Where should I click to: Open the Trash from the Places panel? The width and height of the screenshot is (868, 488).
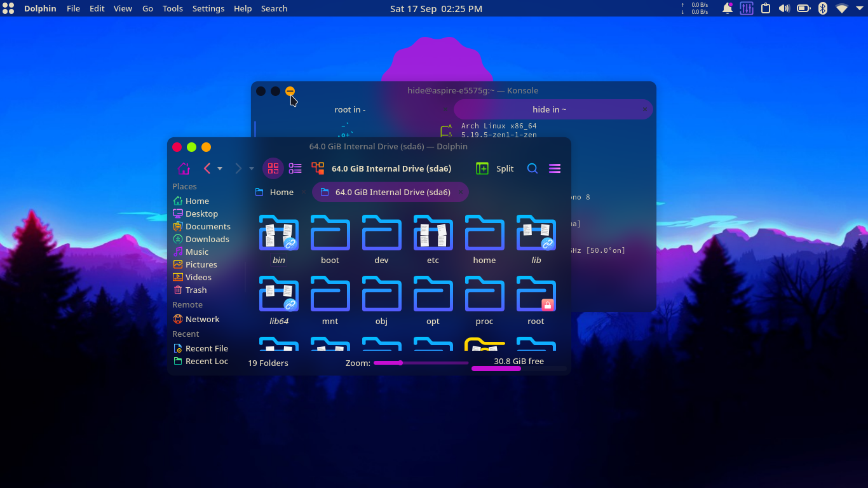point(195,290)
